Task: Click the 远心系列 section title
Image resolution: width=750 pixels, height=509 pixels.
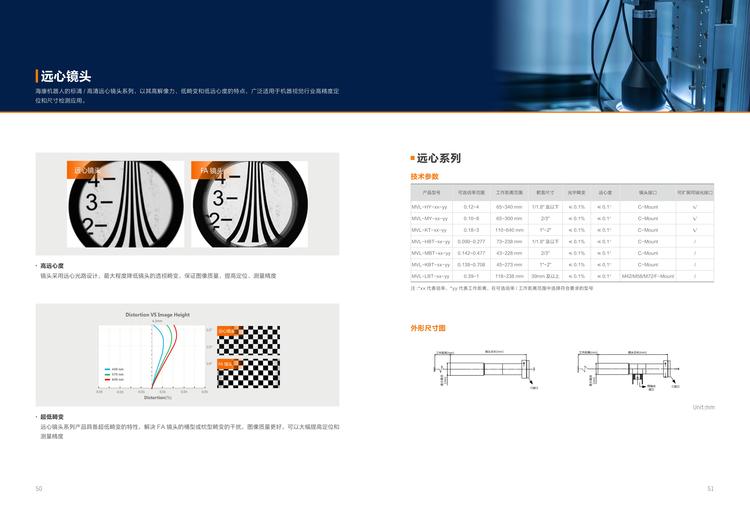Action: click(438, 158)
